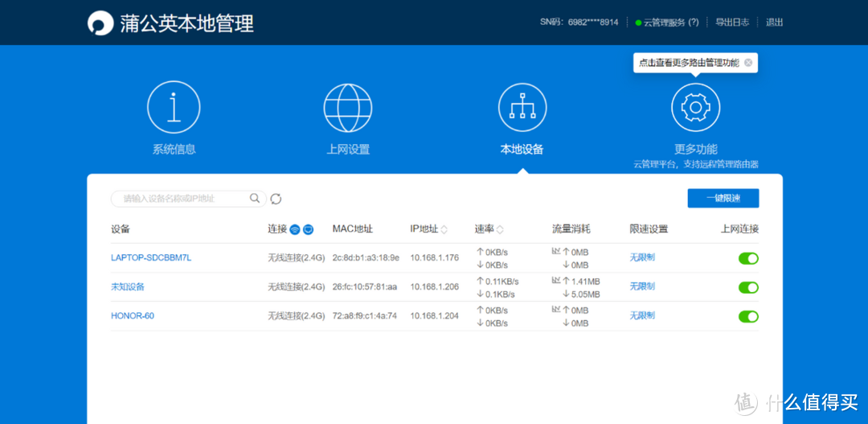The height and width of the screenshot is (424, 868).
Task: Close the 点击查看更多路由管理功能 tooltip
Action: tap(748, 63)
